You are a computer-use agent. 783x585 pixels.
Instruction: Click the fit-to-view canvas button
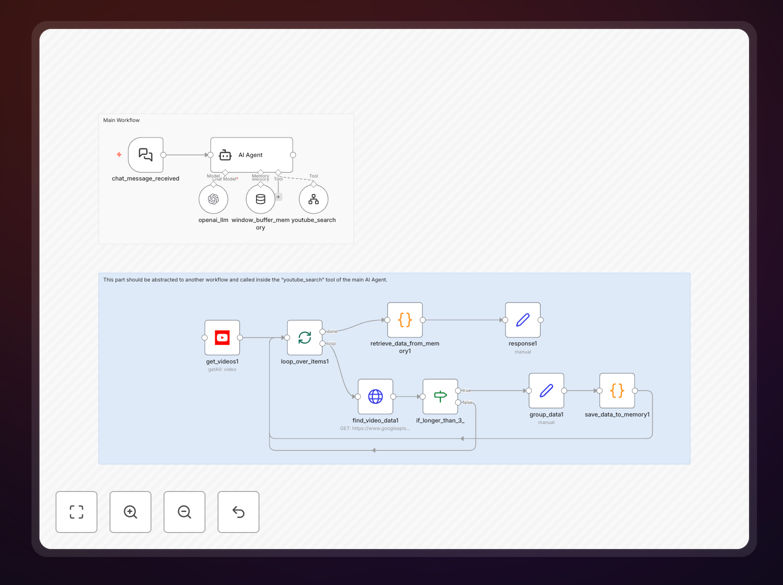(x=76, y=512)
